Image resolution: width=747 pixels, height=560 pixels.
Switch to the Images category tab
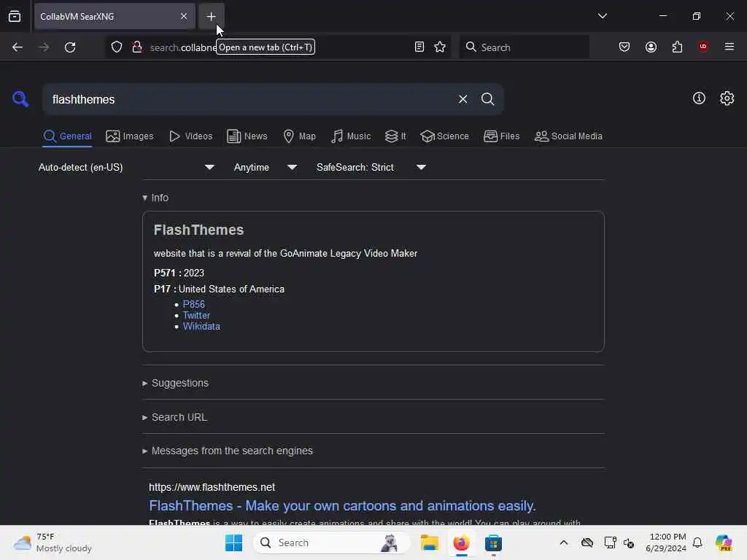tap(130, 136)
